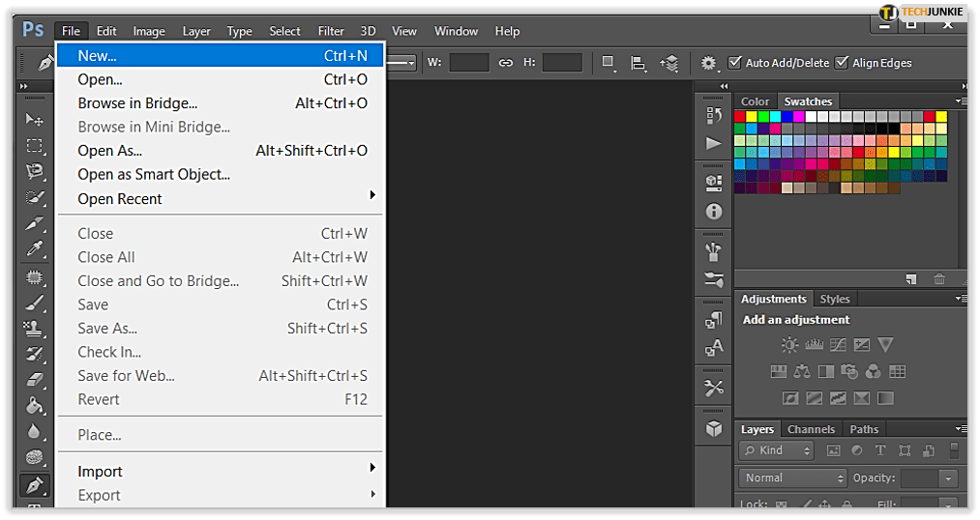Add a Brightness/Contrast adjustment
This screenshot has width=980, height=520.
790,345
